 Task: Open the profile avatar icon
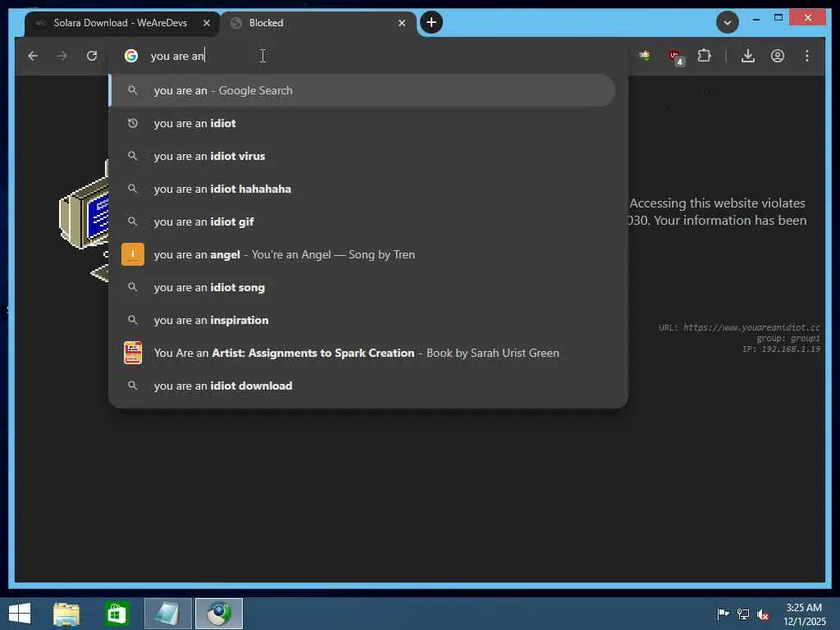(778, 56)
